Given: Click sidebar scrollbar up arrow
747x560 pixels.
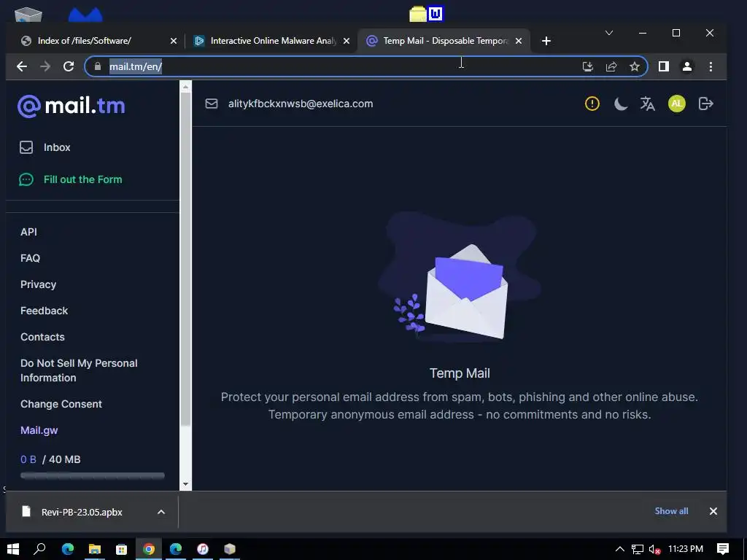Looking at the screenshot, I should click(186, 87).
